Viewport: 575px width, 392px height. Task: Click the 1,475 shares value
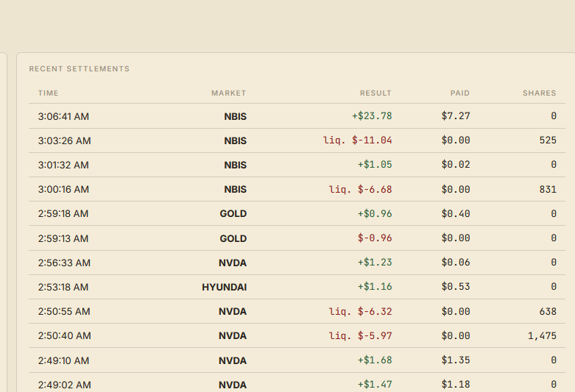tap(542, 336)
